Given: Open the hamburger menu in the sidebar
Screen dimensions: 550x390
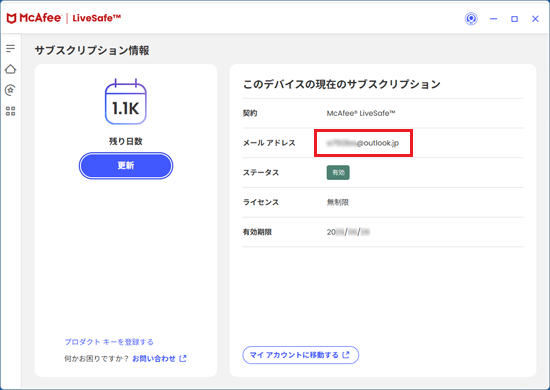Looking at the screenshot, I should click(11, 48).
